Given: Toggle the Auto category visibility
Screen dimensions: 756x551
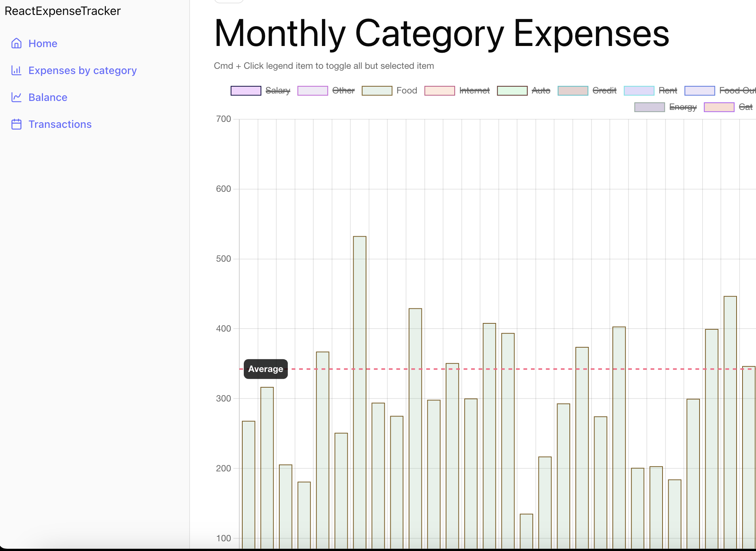Looking at the screenshot, I should 541,90.
